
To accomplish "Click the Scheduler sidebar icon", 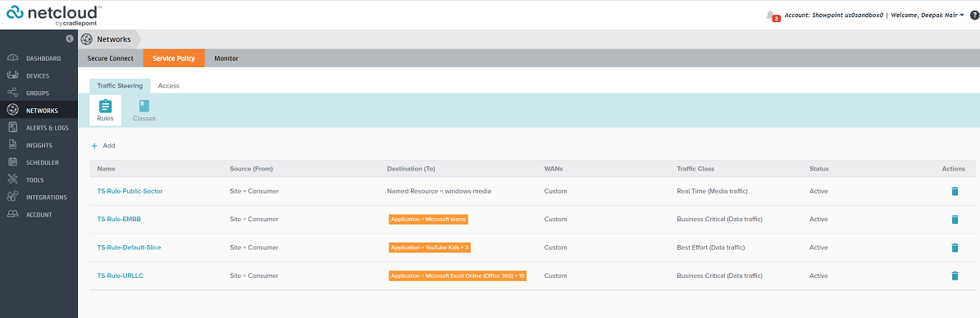I will coord(12,162).
